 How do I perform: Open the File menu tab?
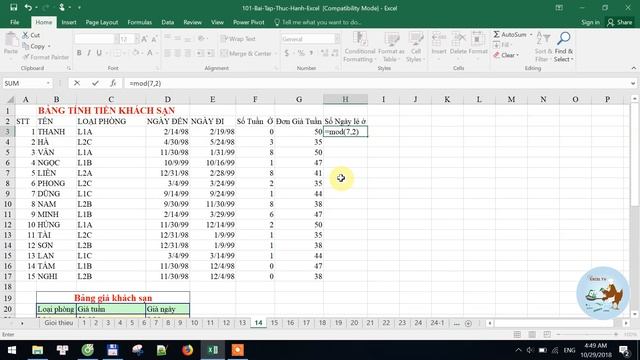[x=15, y=22]
